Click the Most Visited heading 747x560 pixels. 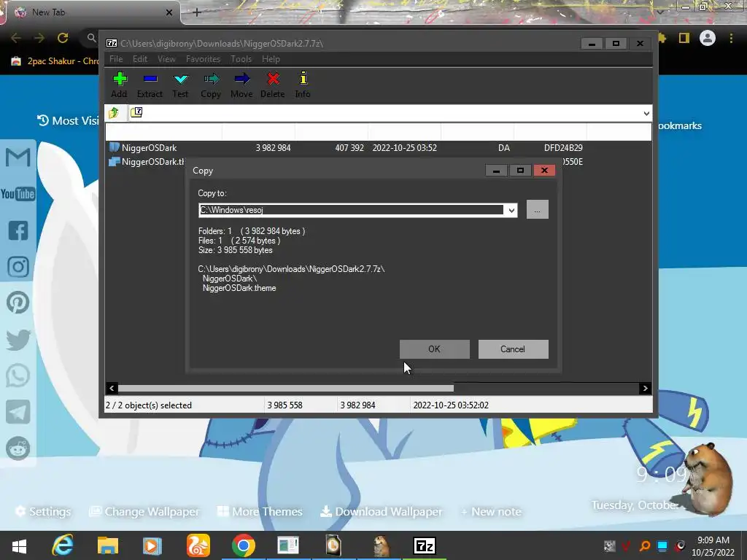coord(68,120)
